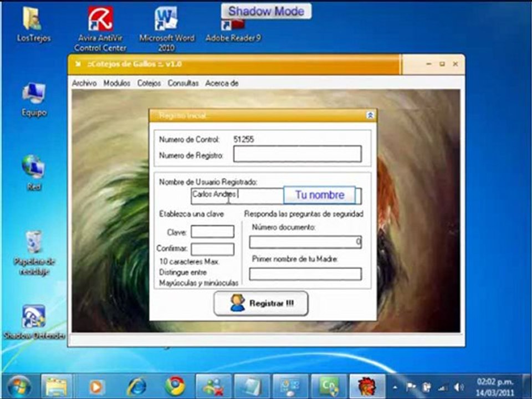The height and width of the screenshot is (399, 532).
Task: Open the Red network icon
Action: 34,173
